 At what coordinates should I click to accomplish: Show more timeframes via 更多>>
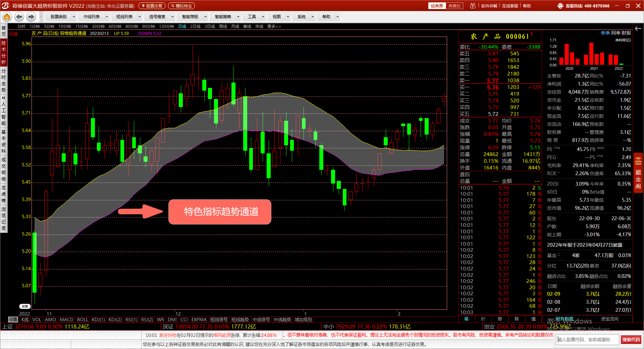point(274,26)
